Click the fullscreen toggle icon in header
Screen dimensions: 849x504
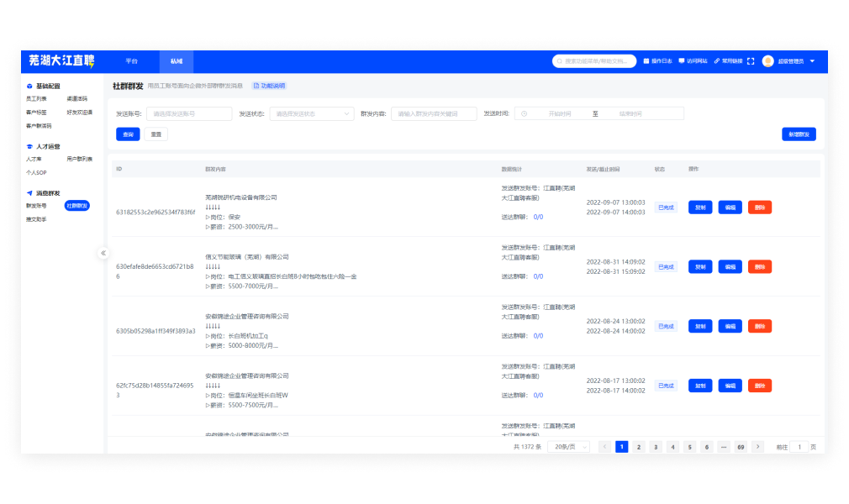[751, 61]
